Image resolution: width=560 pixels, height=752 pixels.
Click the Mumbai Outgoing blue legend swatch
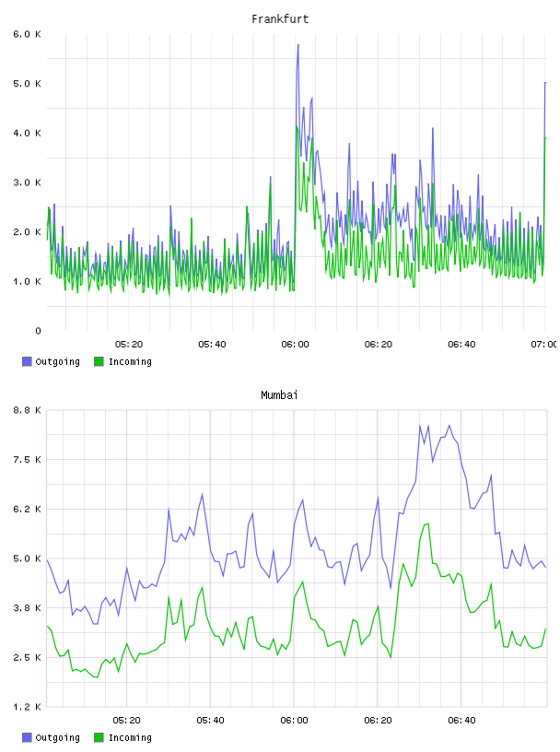[x=27, y=737]
